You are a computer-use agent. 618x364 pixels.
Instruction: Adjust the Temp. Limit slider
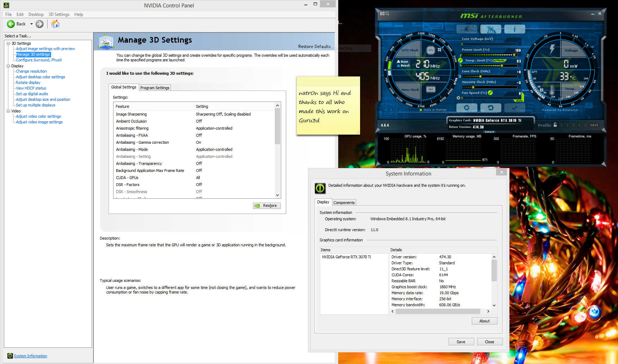click(489, 66)
